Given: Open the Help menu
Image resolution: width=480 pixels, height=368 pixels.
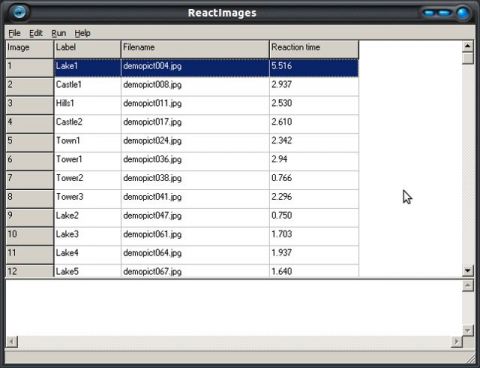Looking at the screenshot, I should click(x=82, y=33).
